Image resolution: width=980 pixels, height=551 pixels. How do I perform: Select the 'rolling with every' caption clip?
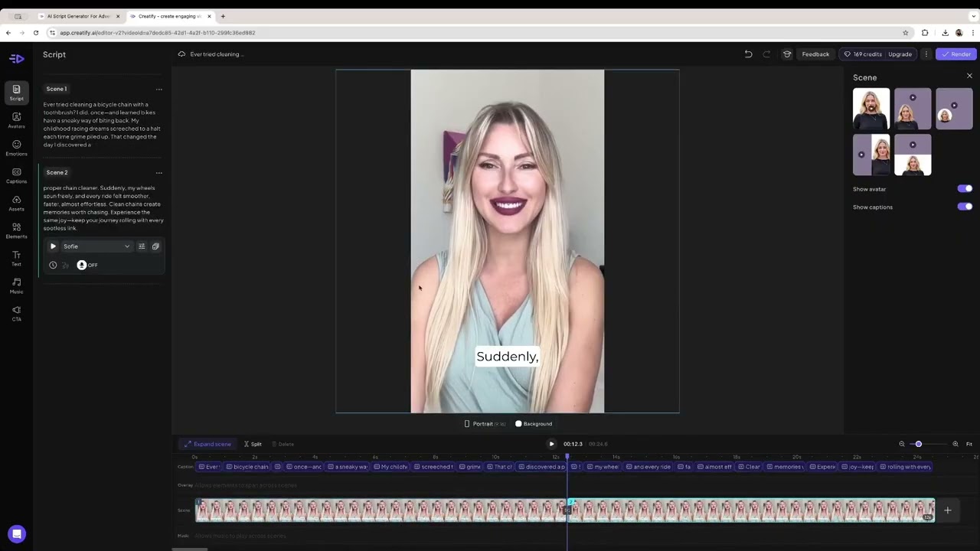[906, 467]
